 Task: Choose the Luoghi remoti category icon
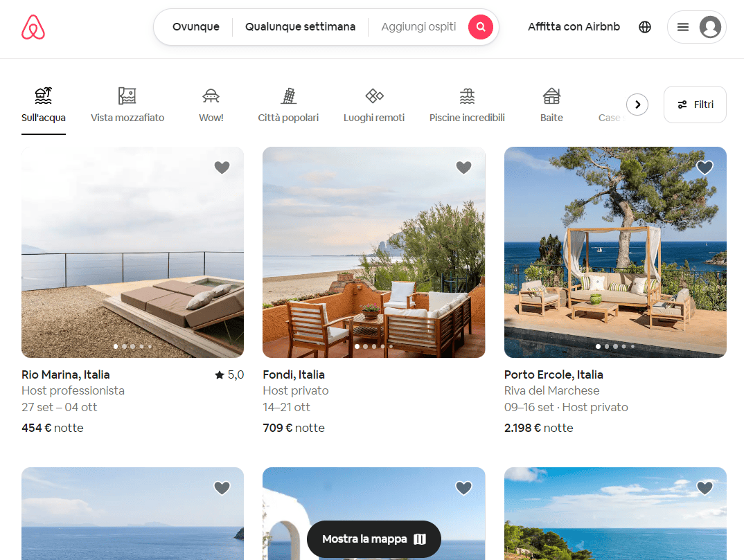pyautogui.click(x=374, y=96)
